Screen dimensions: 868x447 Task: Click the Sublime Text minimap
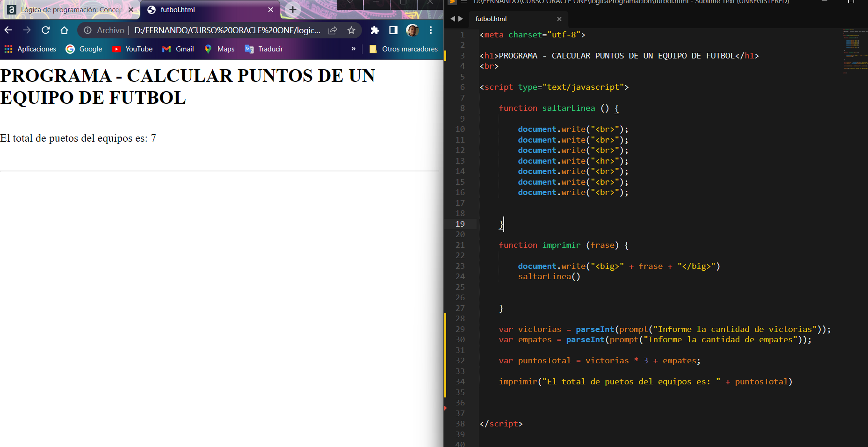(x=854, y=51)
